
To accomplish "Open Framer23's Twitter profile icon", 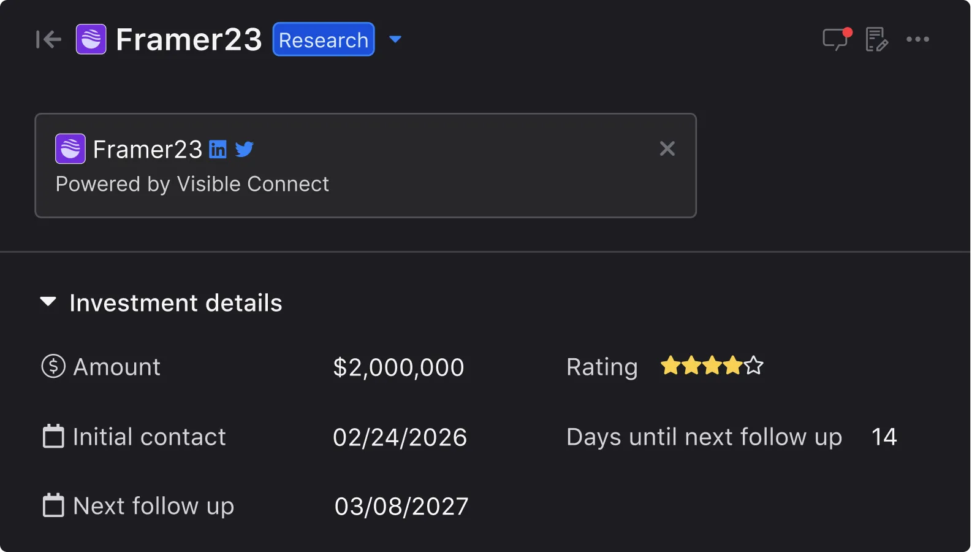I will point(244,149).
